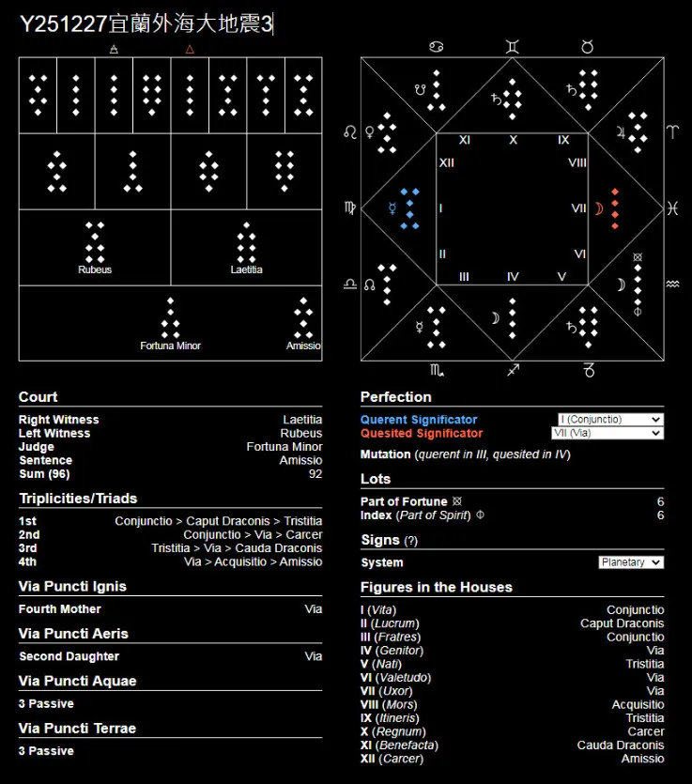Click the 'Sum (96)' row value 92
This screenshot has height=784, width=692.
(x=315, y=473)
